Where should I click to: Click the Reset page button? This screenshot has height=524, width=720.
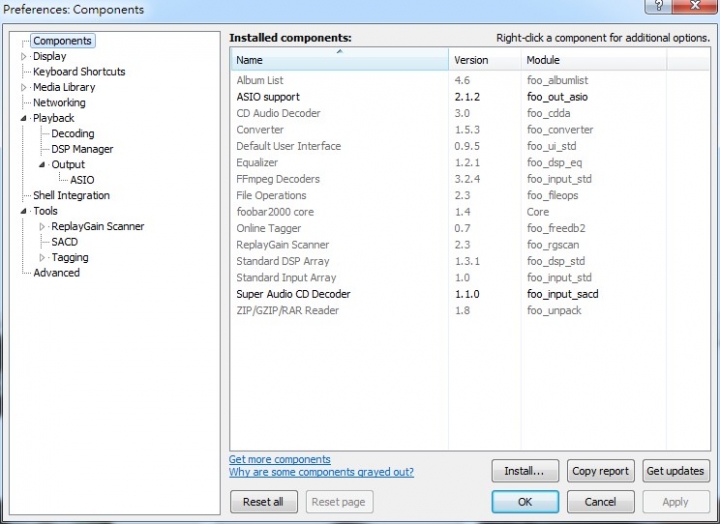[339, 502]
